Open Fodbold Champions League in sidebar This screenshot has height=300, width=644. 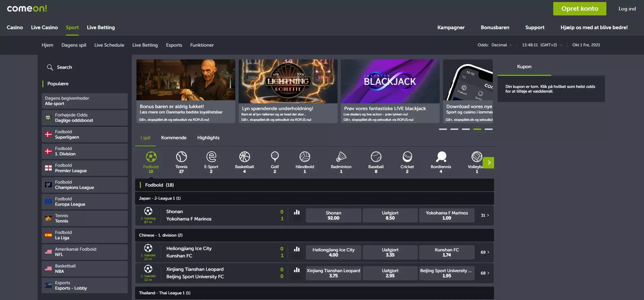tap(85, 185)
